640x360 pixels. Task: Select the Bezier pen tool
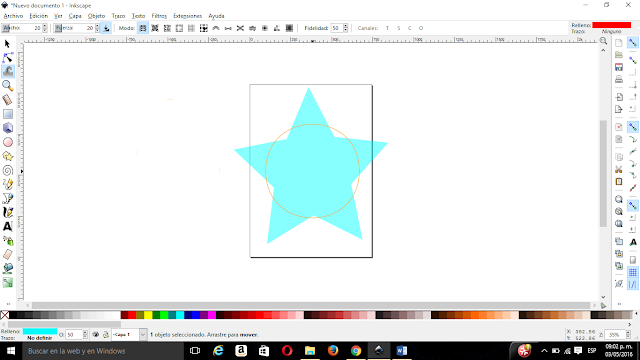(7, 199)
